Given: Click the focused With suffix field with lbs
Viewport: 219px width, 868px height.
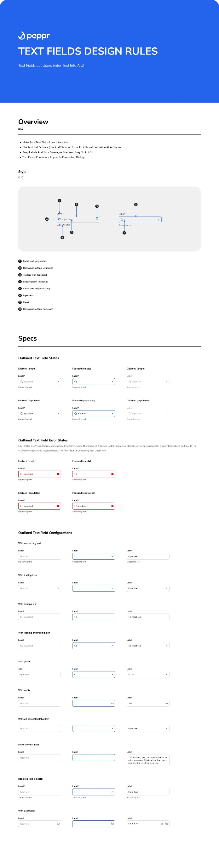Looking at the screenshot, I should (94, 703).
